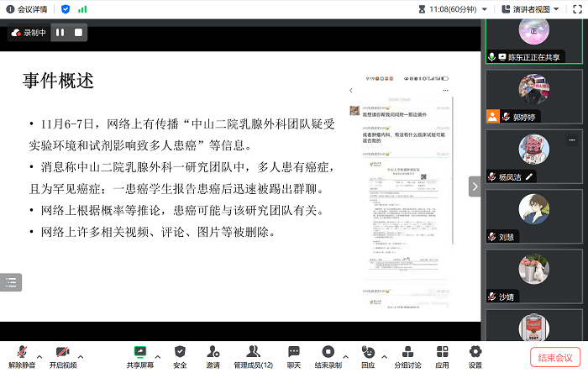This screenshot has width=588, height=373.
Task: Unmute microphone with 解除静音 button
Action: pyautogui.click(x=21, y=355)
